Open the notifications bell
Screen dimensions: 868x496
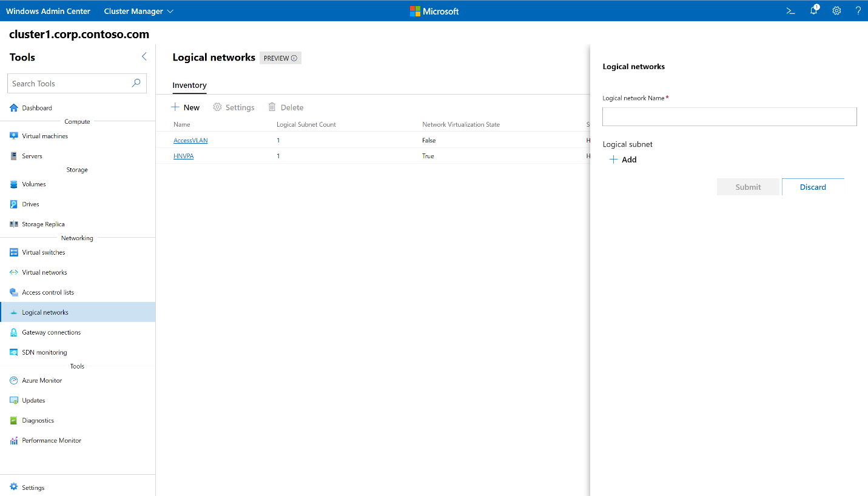[814, 10]
